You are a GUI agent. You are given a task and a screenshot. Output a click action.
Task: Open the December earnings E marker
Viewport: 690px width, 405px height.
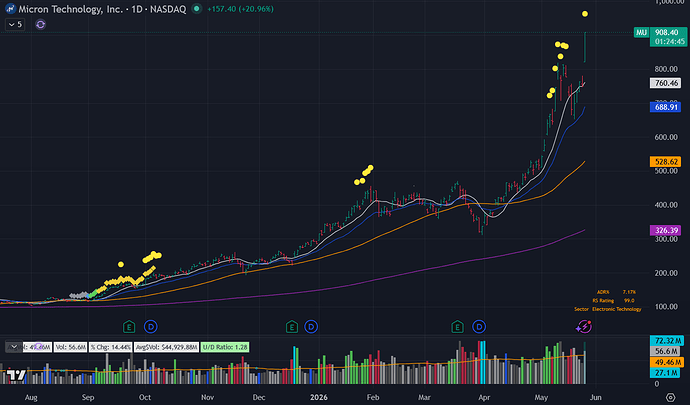[292, 327]
